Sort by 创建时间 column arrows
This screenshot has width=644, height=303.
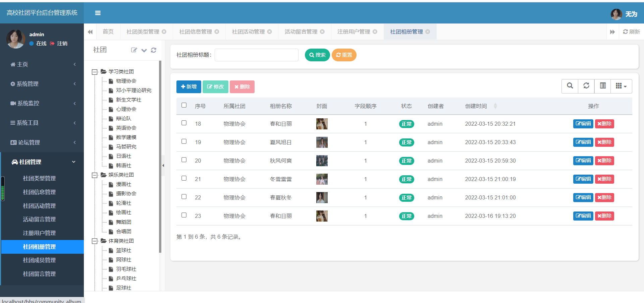coord(495,106)
